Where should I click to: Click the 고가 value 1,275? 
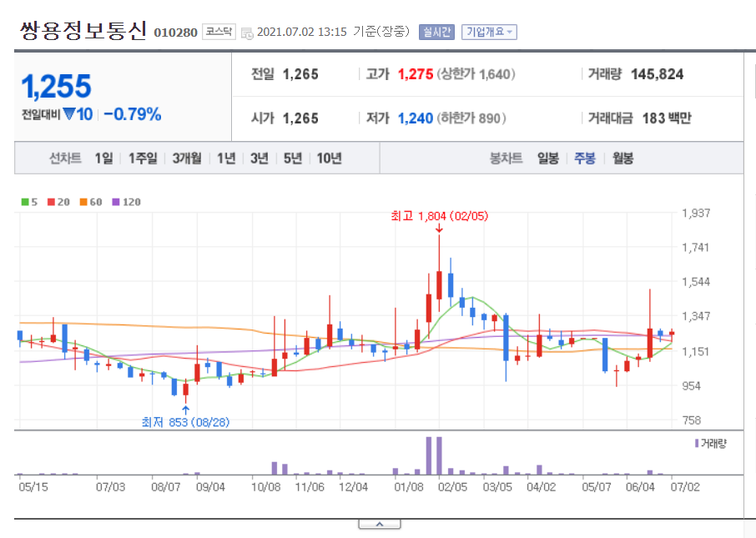[x=415, y=74]
